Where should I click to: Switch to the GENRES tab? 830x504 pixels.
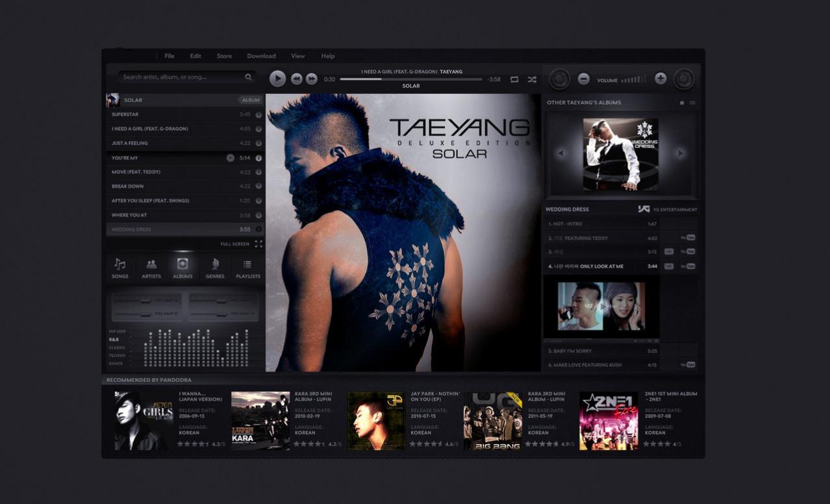(215, 268)
